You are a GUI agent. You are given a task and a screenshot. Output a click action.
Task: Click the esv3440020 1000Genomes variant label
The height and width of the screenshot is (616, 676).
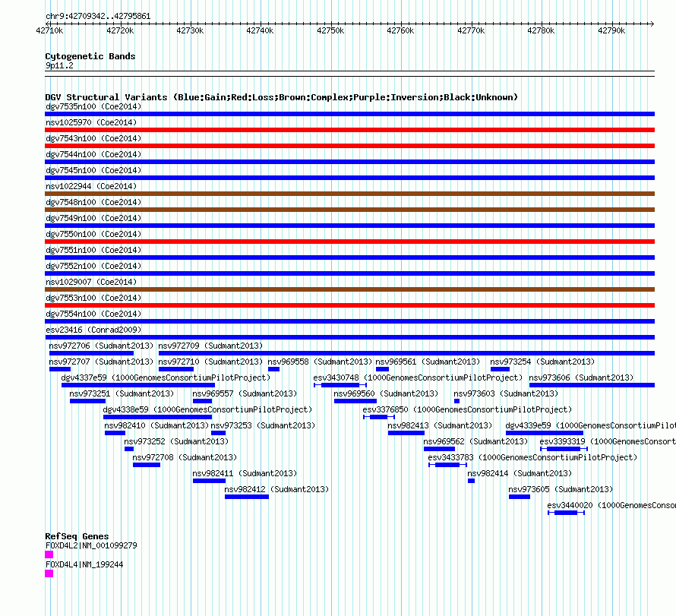pos(611,505)
